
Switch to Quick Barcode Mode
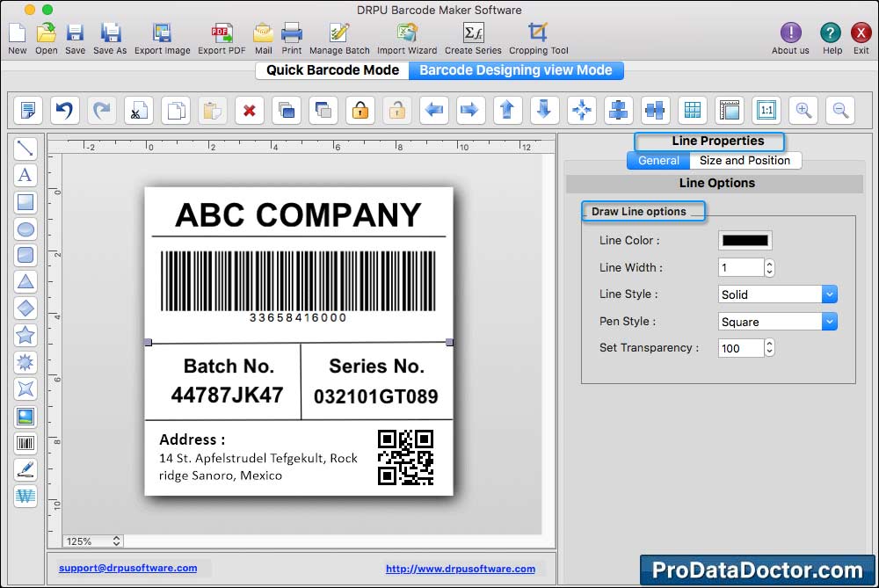coord(332,70)
